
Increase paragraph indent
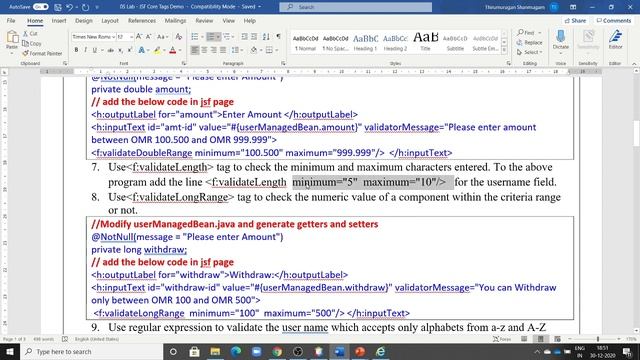point(254,37)
